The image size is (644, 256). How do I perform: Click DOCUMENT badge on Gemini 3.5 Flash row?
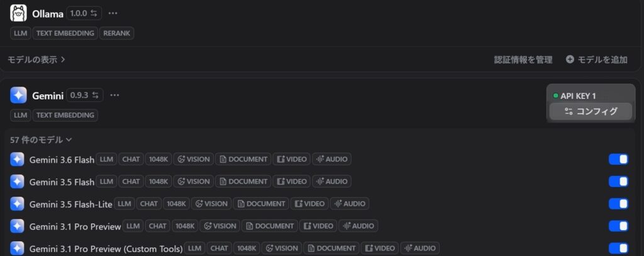pos(243,181)
